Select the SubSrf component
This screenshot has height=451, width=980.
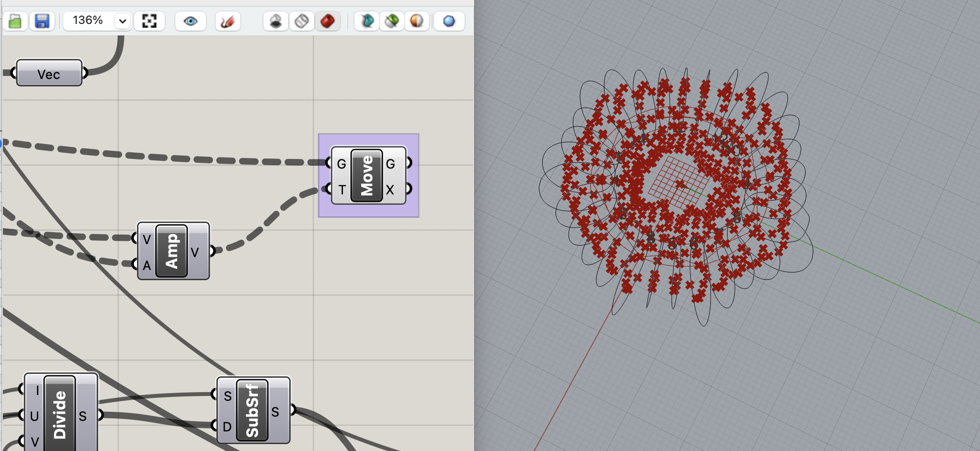(x=252, y=410)
